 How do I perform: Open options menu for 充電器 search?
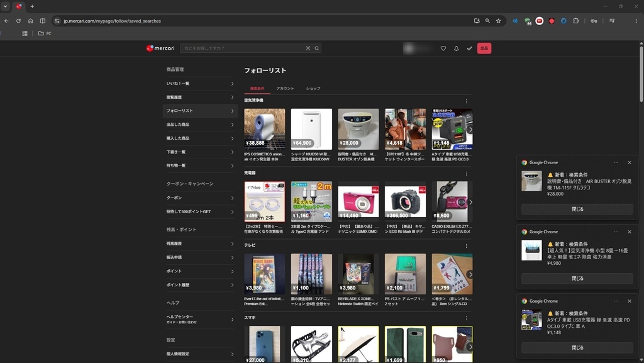click(x=466, y=174)
